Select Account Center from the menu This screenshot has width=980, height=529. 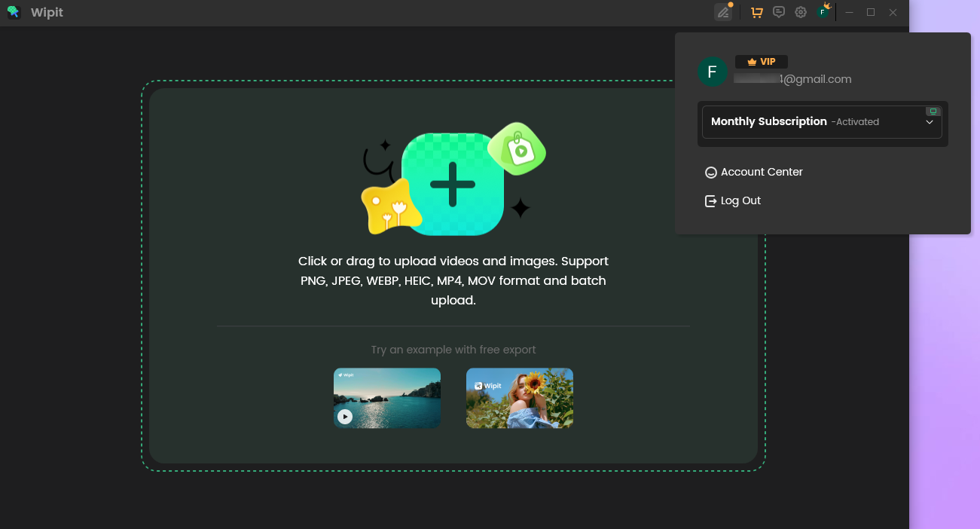(761, 172)
